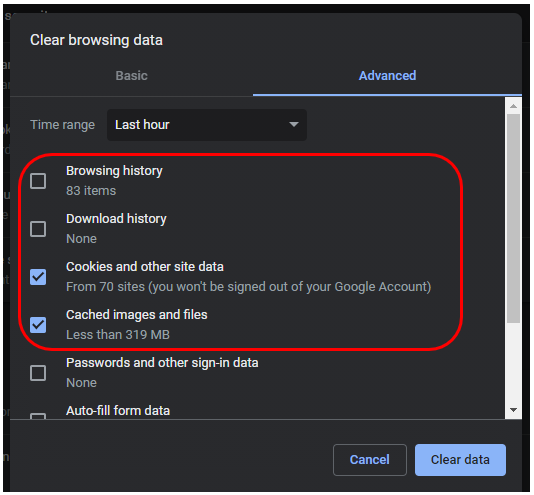Click the Cancel button
The height and width of the screenshot is (495, 534).
pyautogui.click(x=370, y=460)
